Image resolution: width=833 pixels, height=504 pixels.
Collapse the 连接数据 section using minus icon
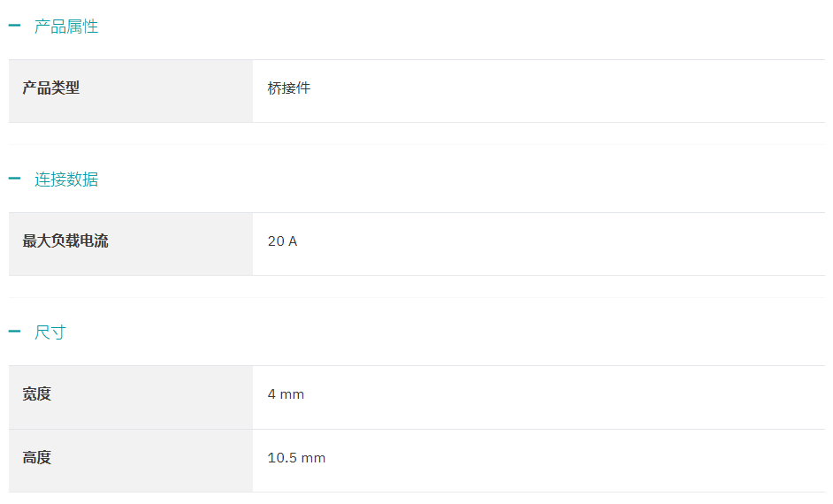pos(14,179)
